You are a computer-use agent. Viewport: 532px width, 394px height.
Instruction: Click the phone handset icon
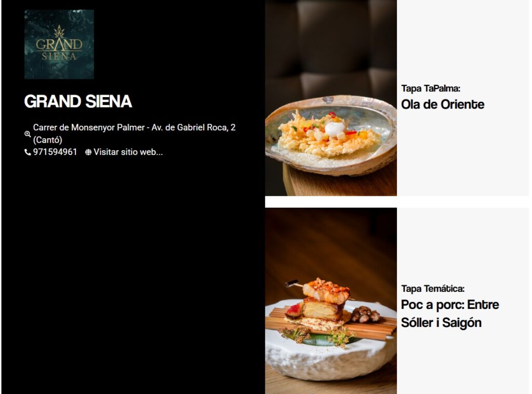coord(28,152)
